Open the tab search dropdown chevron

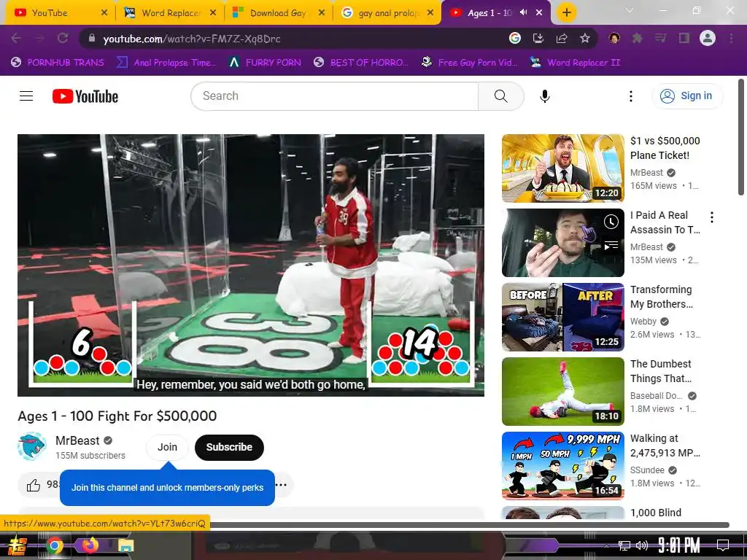tap(630, 10)
